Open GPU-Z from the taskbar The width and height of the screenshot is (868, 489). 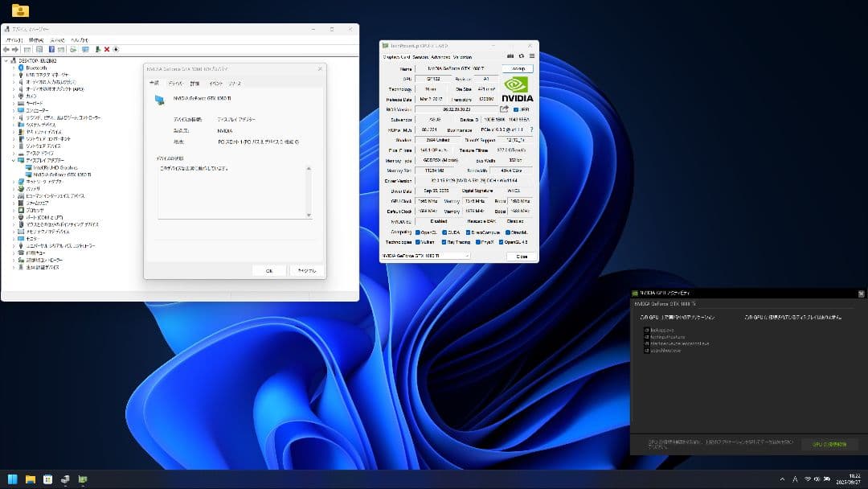pyautogui.click(x=84, y=480)
